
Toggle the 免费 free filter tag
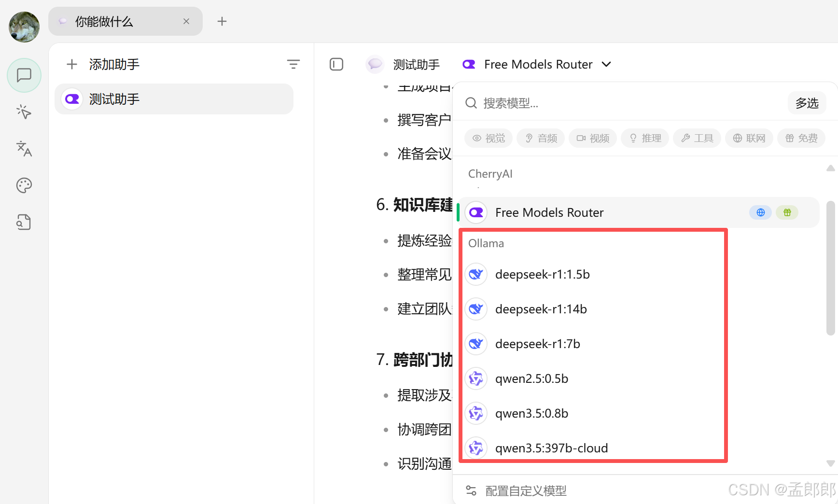pyautogui.click(x=801, y=138)
